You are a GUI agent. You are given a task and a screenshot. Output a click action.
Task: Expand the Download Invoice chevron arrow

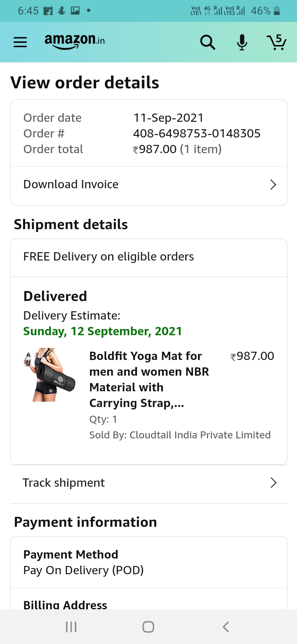click(x=273, y=185)
